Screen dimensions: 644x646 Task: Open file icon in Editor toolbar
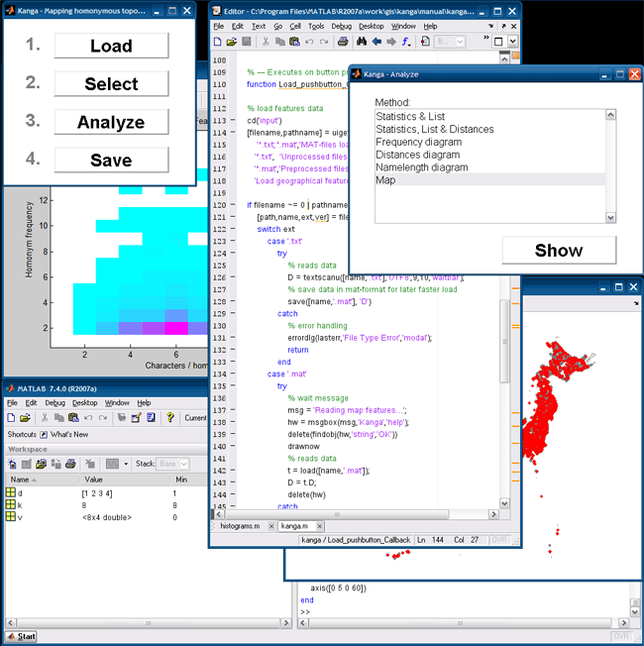[x=231, y=42]
